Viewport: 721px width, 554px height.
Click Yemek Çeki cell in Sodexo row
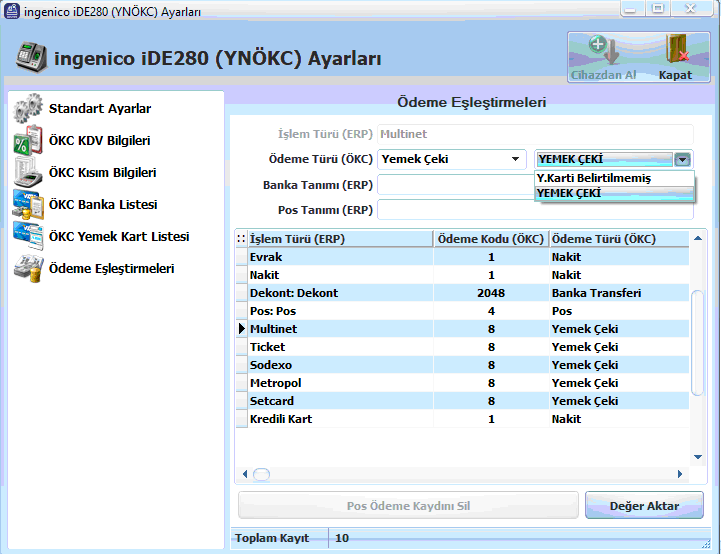[x=619, y=365]
